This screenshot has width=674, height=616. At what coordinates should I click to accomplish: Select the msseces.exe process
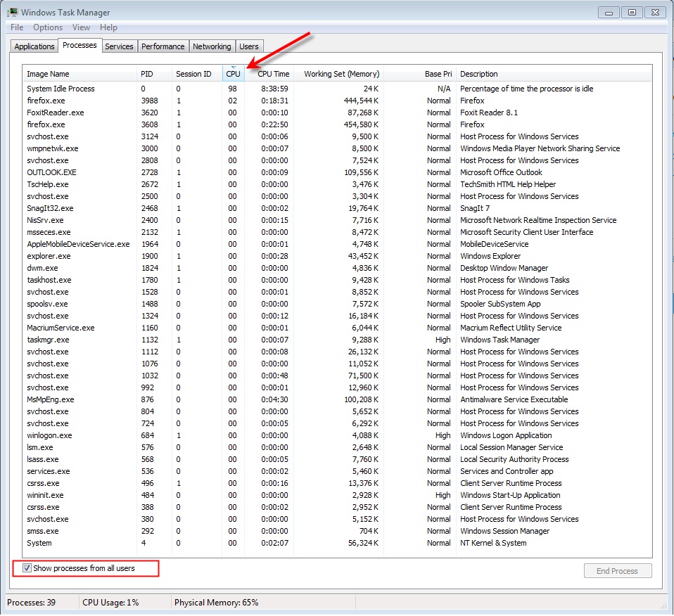(338, 232)
